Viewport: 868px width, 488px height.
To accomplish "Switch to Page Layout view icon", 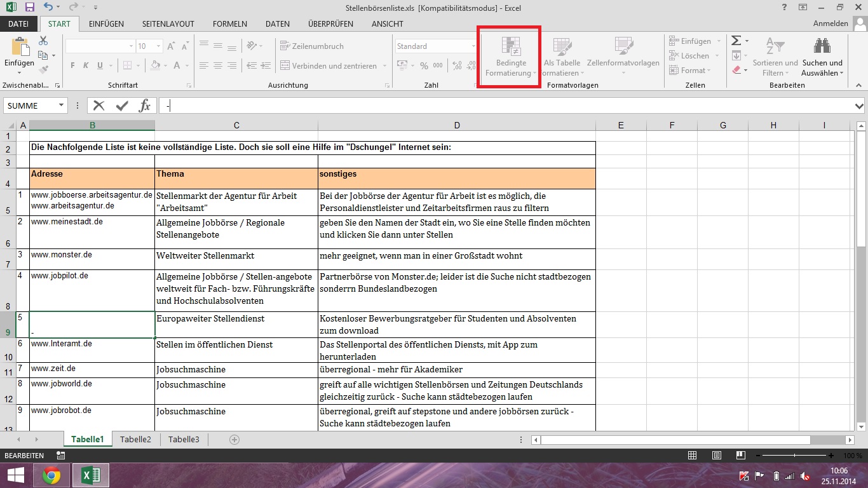I will point(716,456).
